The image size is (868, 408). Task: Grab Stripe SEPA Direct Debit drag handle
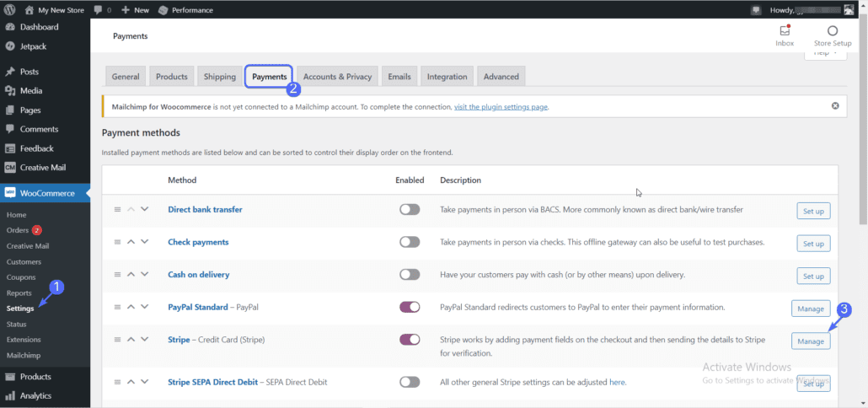[x=117, y=382]
